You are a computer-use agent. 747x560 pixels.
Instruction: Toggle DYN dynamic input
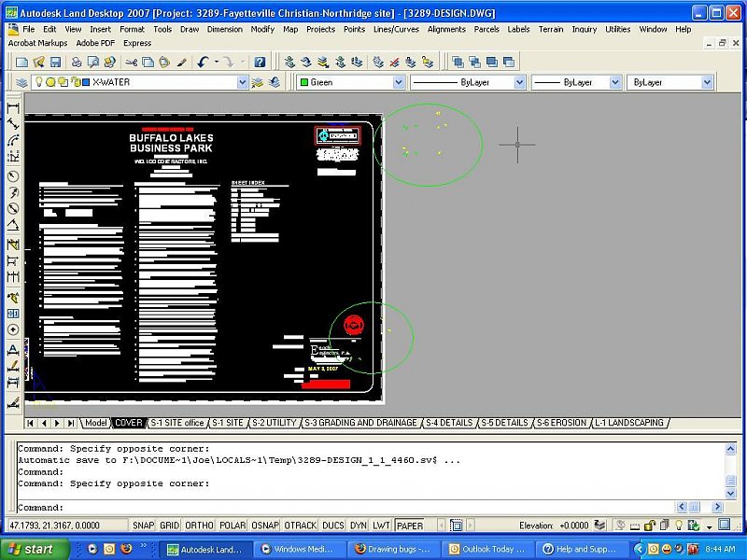point(359,525)
